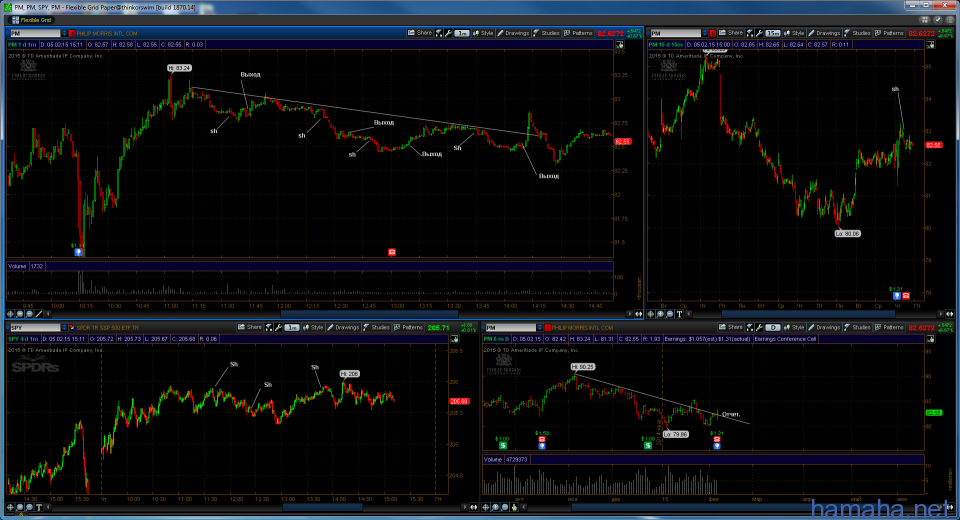Open chart settings wrench in PM daily chart

pos(759,328)
